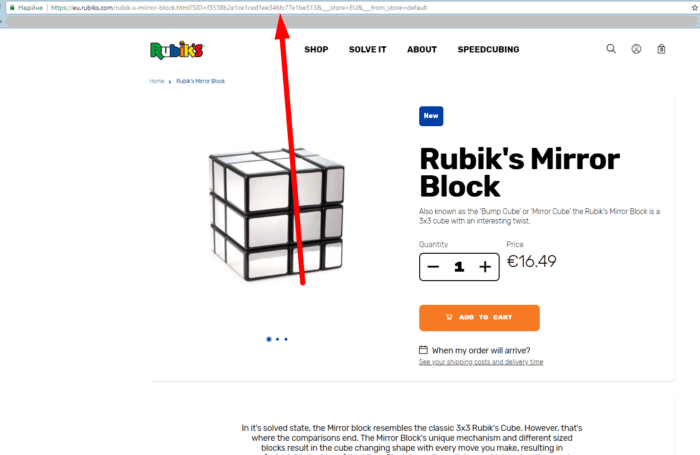The height and width of the screenshot is (455, 700).
Task: Select the first image carousel dot
Action: click(268, 339)
